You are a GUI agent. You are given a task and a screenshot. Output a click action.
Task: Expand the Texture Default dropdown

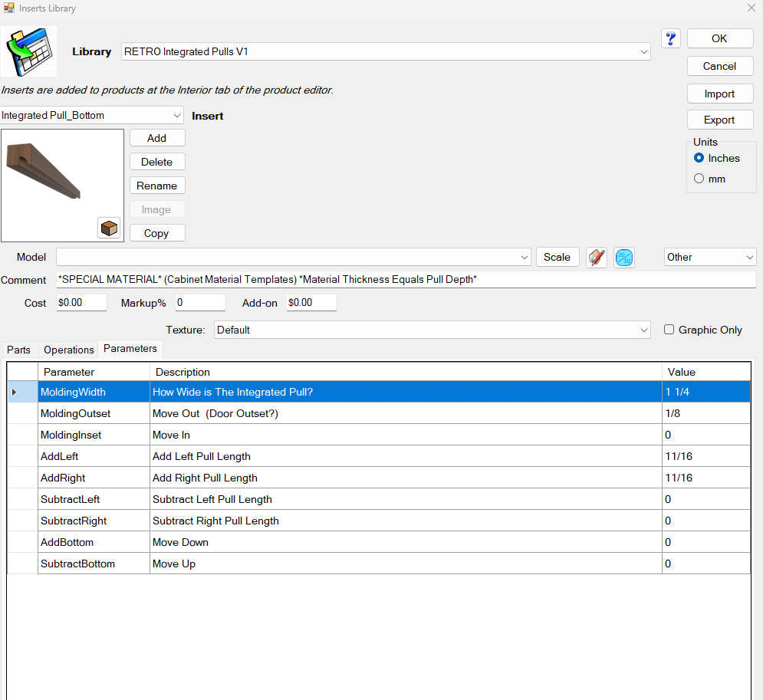[x=644, y=330]
